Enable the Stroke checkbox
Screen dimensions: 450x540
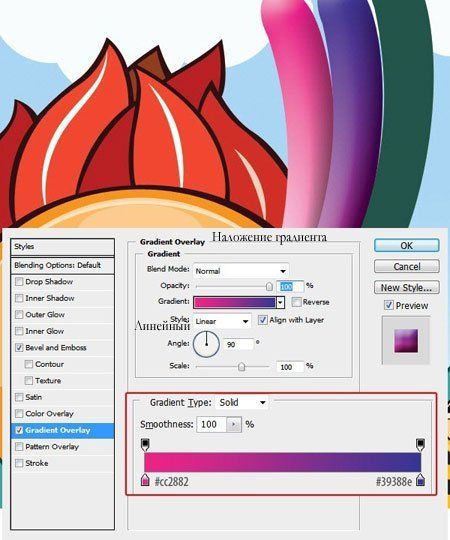[19, 463]
